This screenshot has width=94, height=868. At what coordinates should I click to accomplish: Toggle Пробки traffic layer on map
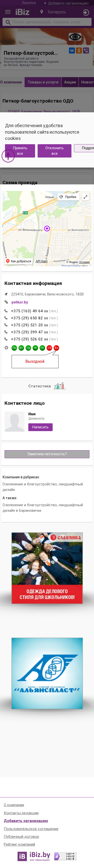(x=68, y=197)
